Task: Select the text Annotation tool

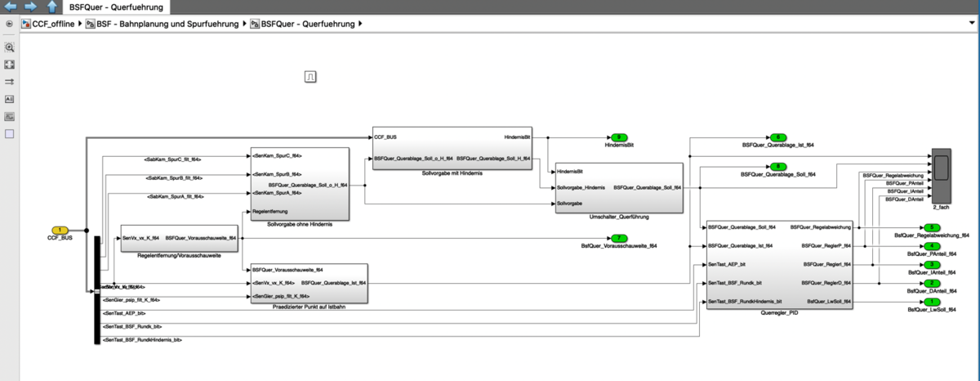Action: [10, 99]
